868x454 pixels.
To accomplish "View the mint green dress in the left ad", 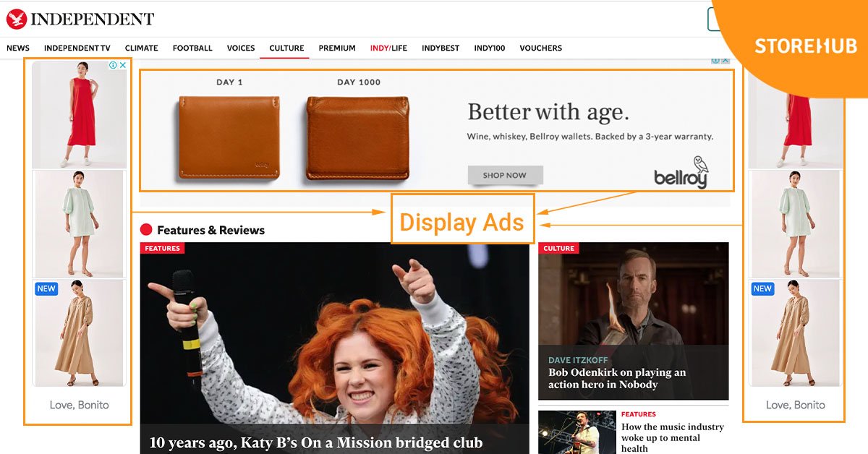I will [79, 223].
